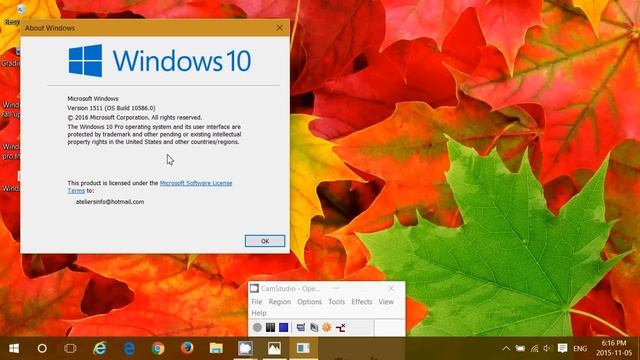Image resolution: width=640 pixels, height=360 pixels.
Task: Open the Action Center notifications
Action: pos(562,348)
